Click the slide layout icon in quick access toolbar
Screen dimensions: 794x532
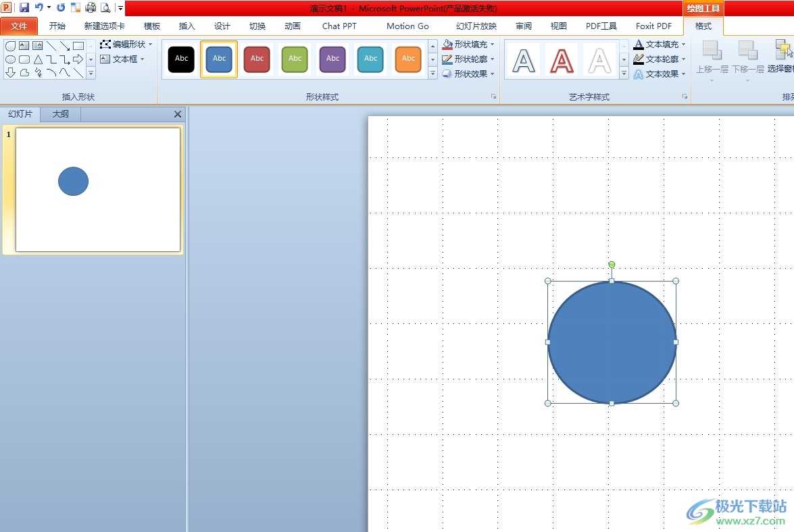[x=76, y=7]
